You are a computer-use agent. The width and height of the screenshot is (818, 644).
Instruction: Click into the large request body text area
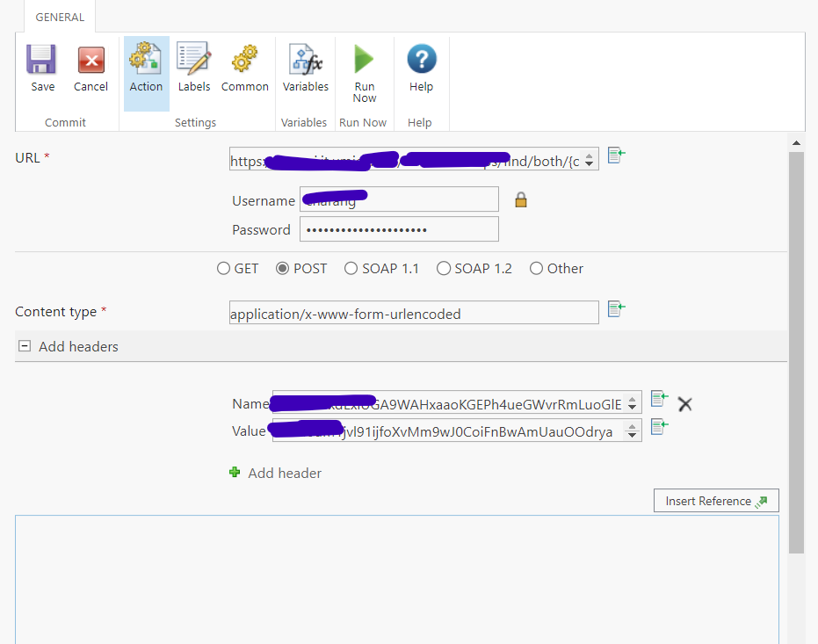[x=397, y=579]
